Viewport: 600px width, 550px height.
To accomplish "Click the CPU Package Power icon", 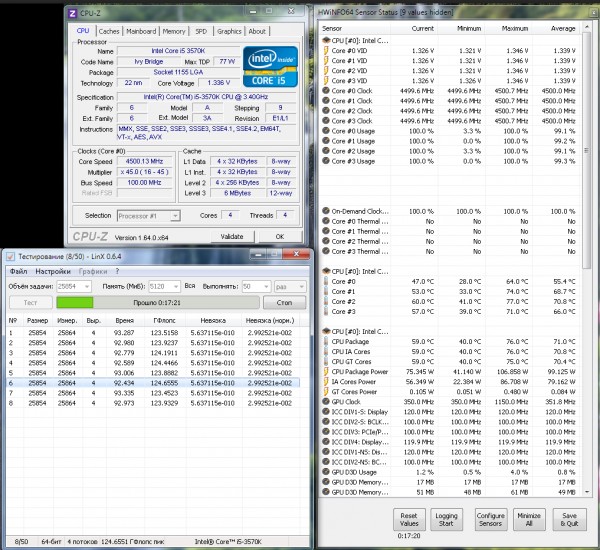I will coord(326,372).
